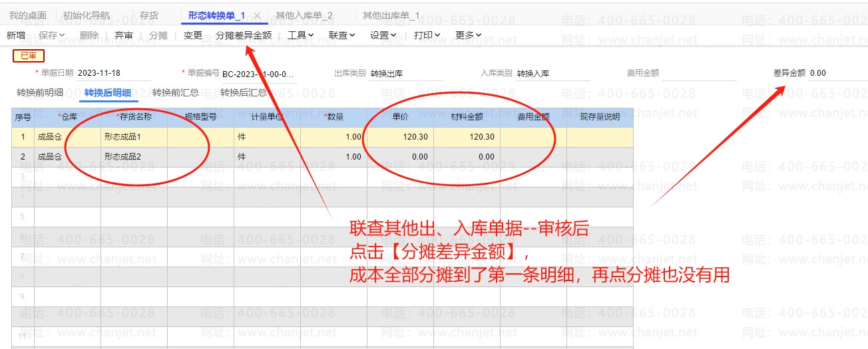Click the 变更 button

(193, 35)
